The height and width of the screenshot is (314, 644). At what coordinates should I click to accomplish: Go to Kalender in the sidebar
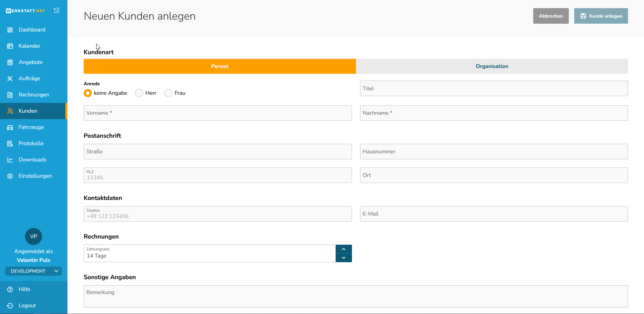pyautogui.click(x=34, y=46)
